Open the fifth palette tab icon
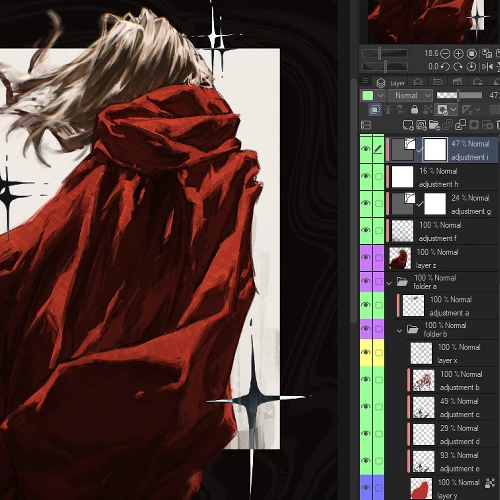The width and height of the screenshot is (500, 500). (477, 82)
